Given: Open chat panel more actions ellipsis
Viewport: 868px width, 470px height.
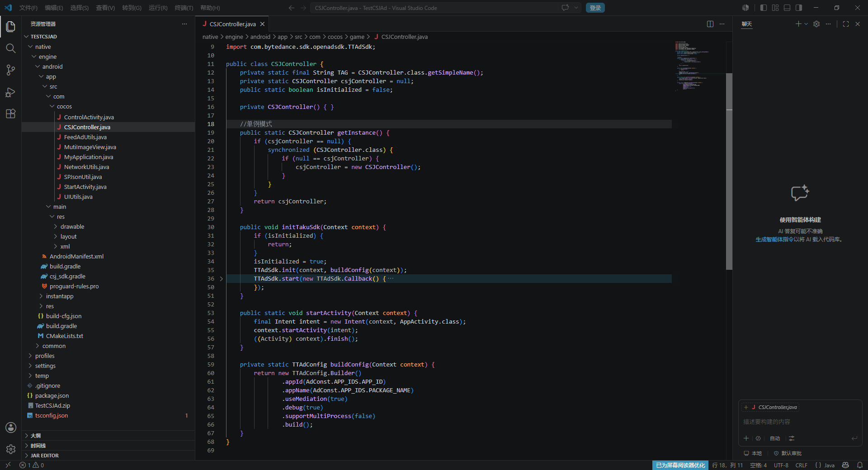Looking at the screenshot, I should tap(828, 24).
